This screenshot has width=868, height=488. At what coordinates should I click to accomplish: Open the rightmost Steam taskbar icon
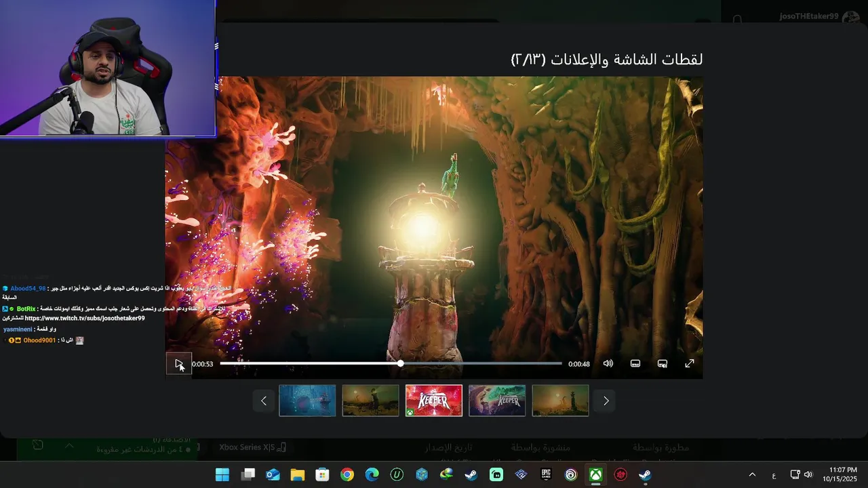[x=645, y=475]
